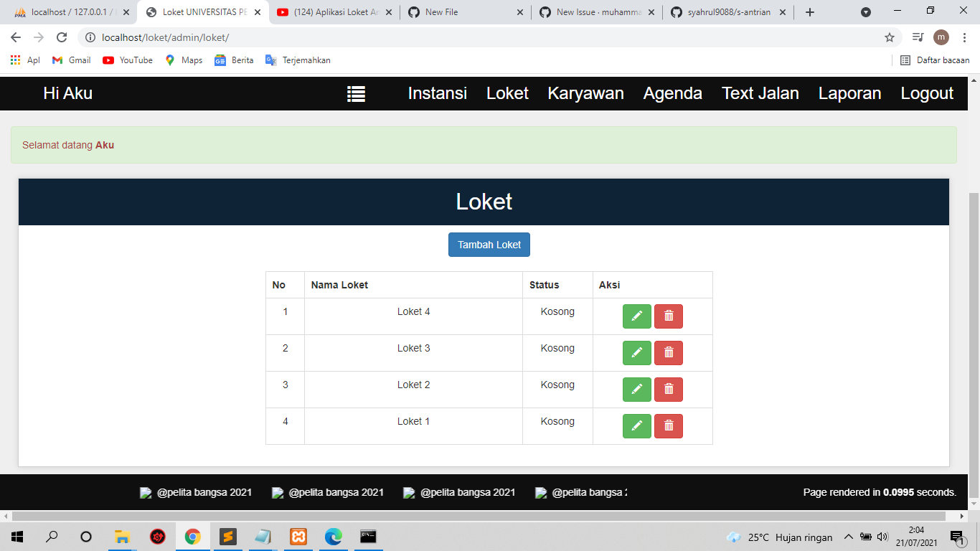Open Chrome's three-dot customize menu
The image size is (980, 551).
(x=963, y=37)
